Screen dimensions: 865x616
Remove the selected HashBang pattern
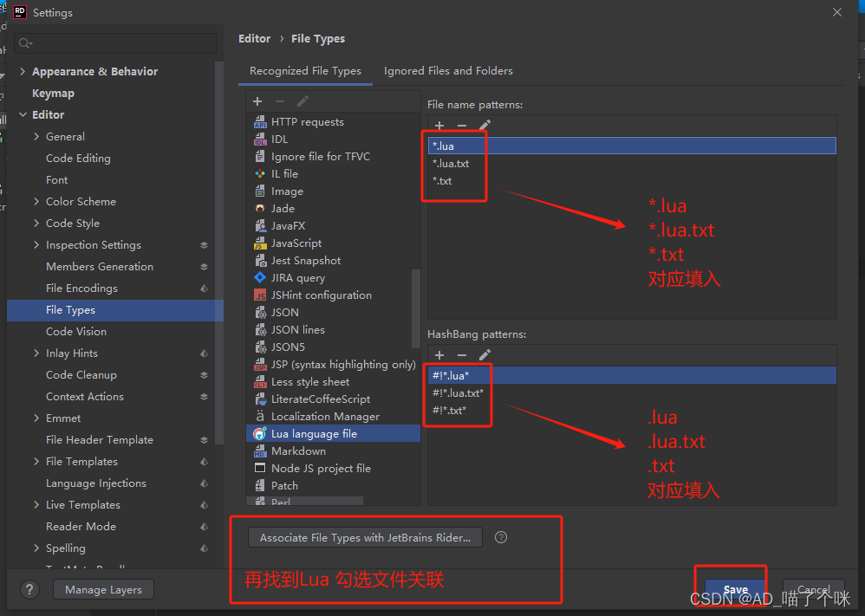pyautogui.click(x=462, y=355)
